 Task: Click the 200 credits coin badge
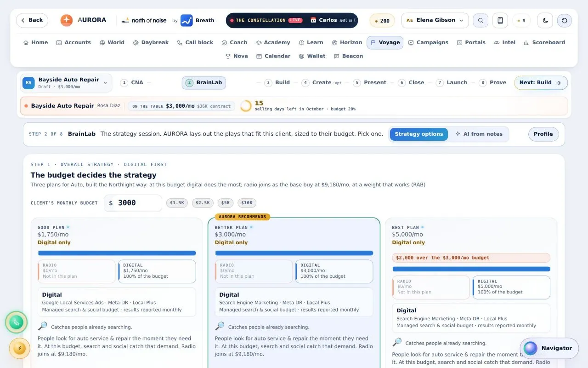point(382,21)
